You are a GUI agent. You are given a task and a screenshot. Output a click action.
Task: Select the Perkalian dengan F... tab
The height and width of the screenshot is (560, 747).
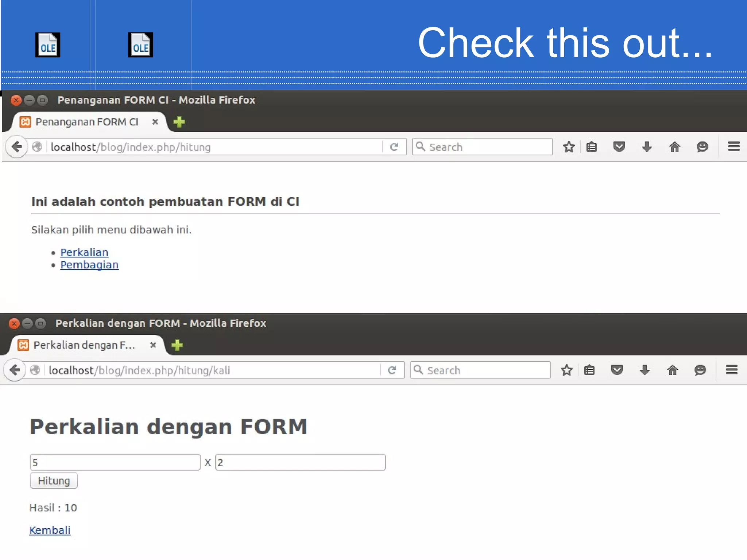(x=84, y=345)
